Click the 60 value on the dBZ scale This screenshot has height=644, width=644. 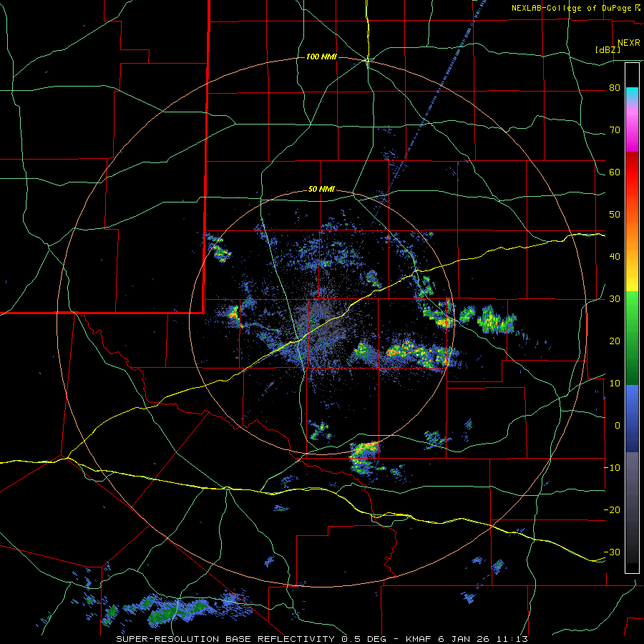[615, 172]
